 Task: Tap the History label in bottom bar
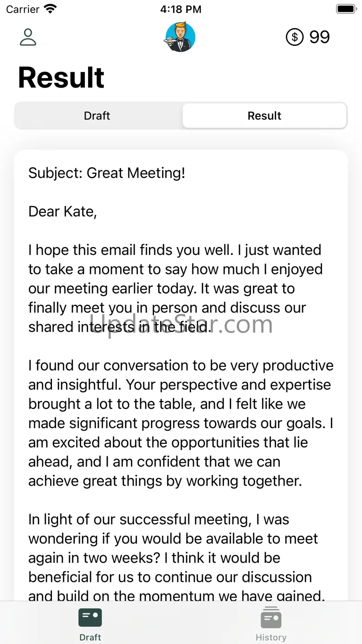[x=271, y=637]
